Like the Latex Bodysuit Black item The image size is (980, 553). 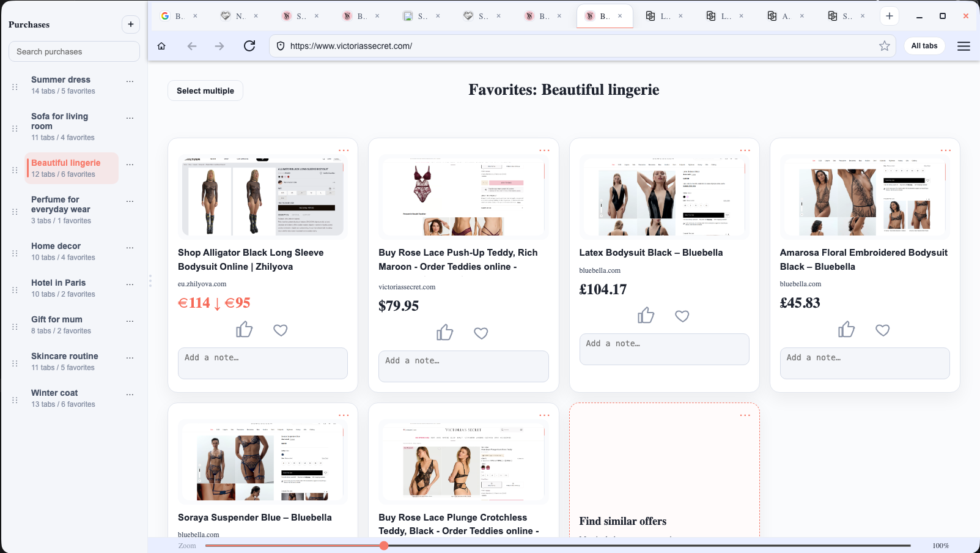coord(646,316)
